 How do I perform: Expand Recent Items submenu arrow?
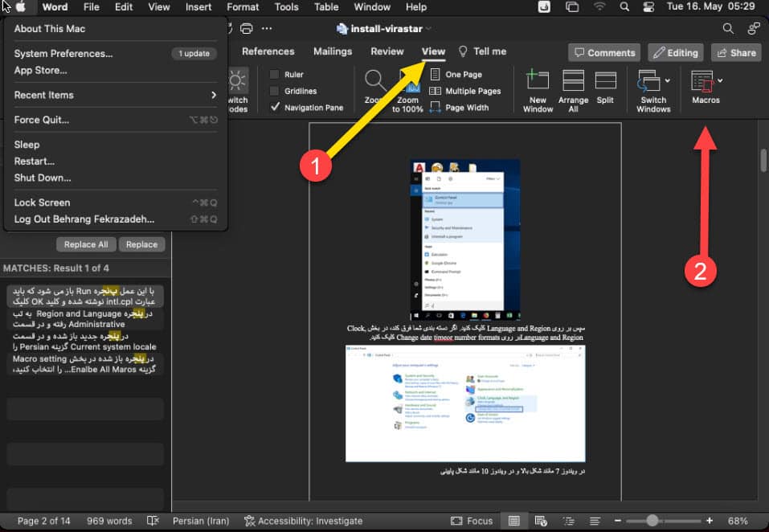click(x=213, y=95)
